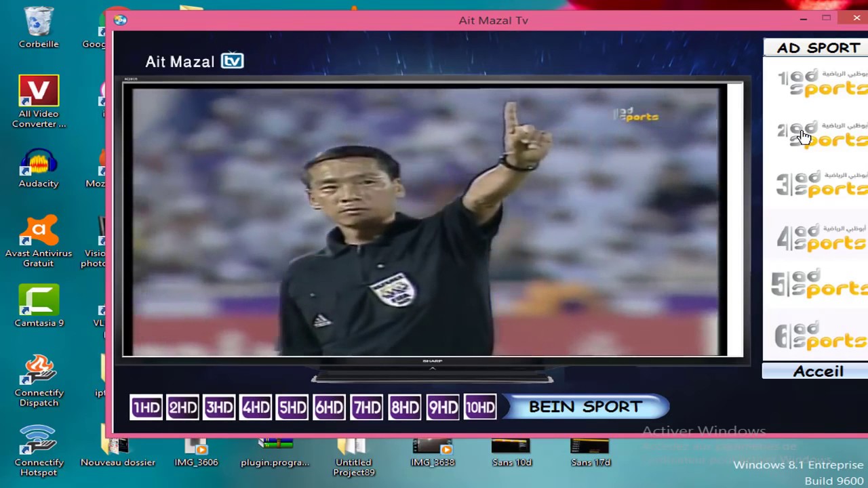Switch to the 3HD beIN channel

[x=219, y=407]
